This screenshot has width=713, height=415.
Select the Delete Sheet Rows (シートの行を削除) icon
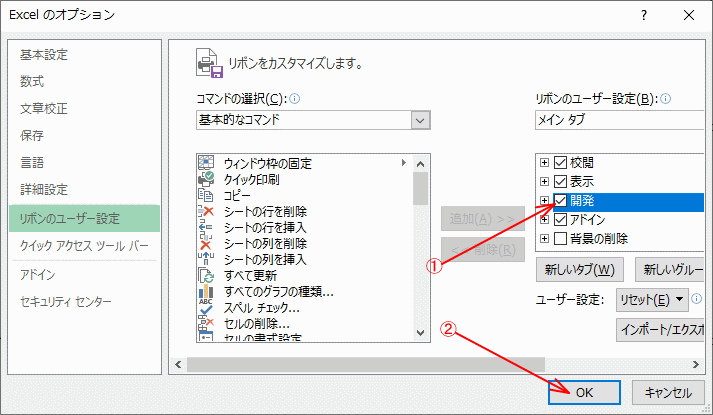[x=207, y=211]
